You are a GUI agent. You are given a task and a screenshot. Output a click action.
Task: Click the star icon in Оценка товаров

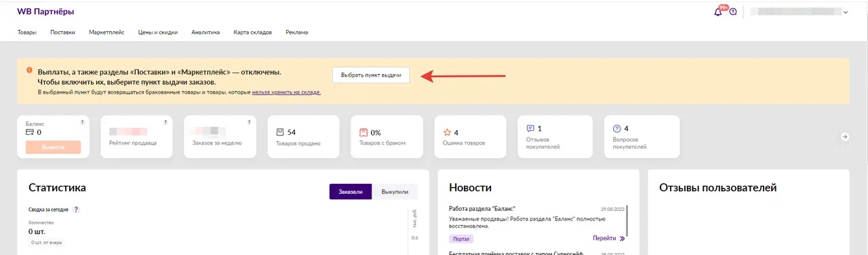coord(447,132)
